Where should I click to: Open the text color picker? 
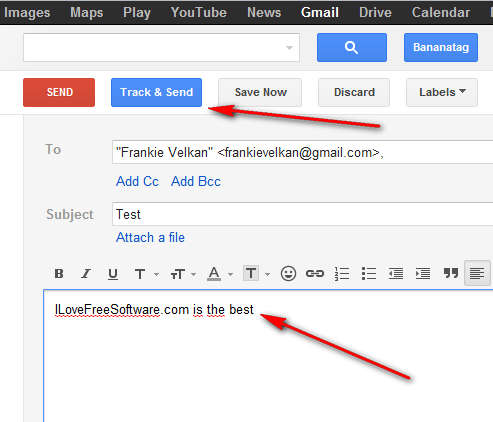coord(220,274)
